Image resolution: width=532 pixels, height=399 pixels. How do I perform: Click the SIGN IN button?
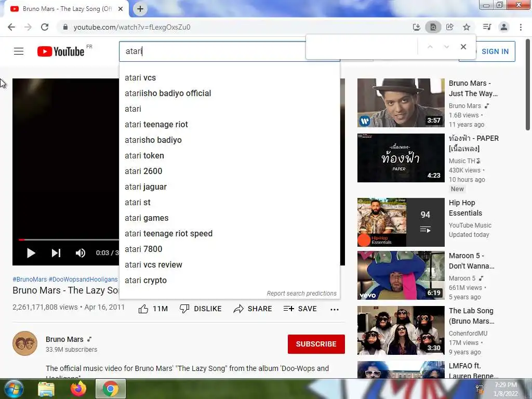coord(495,51)
